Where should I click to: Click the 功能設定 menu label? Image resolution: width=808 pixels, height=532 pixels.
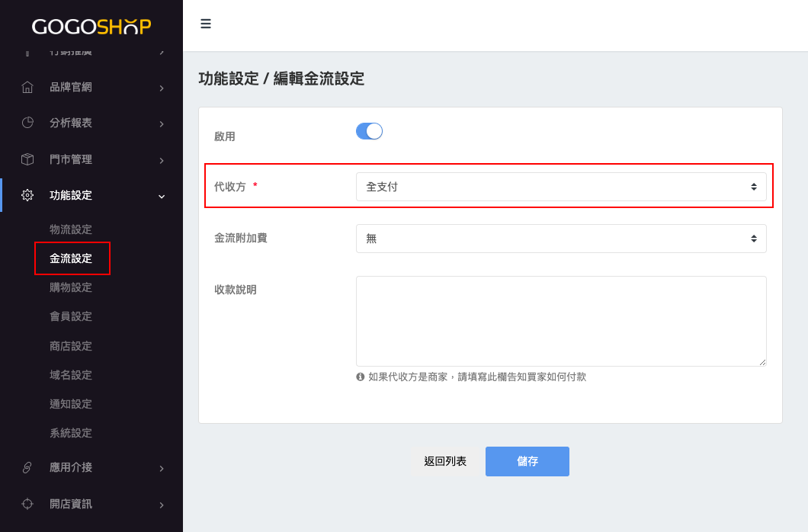[x=71, y=195]
